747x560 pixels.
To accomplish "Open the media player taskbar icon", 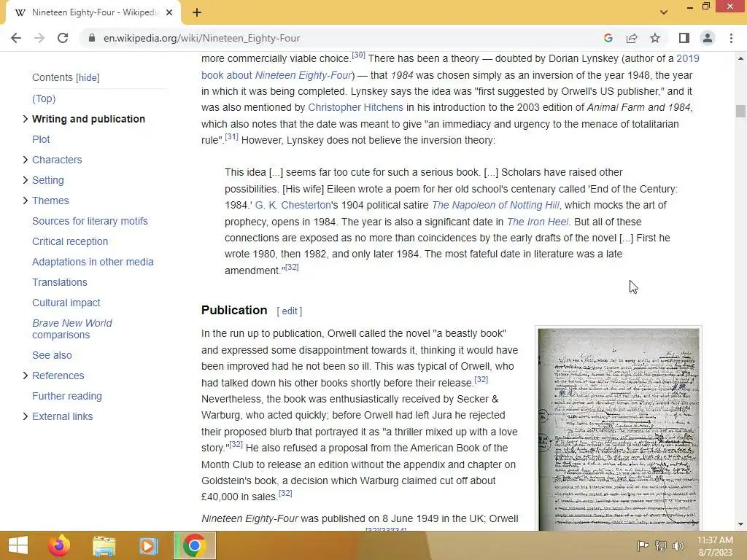I will pos(148,545).
